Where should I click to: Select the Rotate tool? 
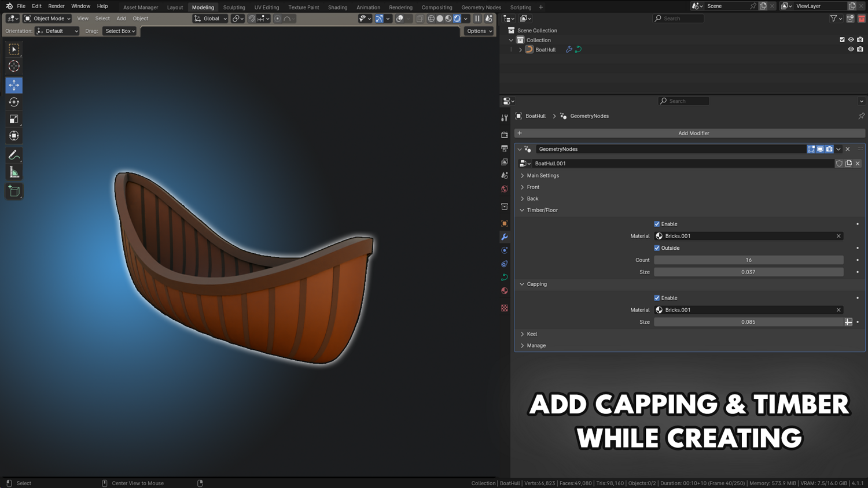[14, 102]
